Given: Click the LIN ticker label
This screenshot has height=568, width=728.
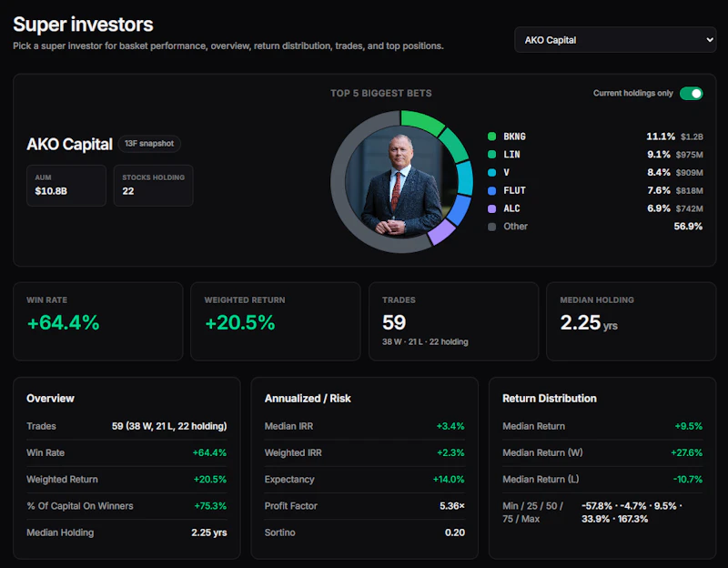Looking at the screenshot, I should click(511, 154).
